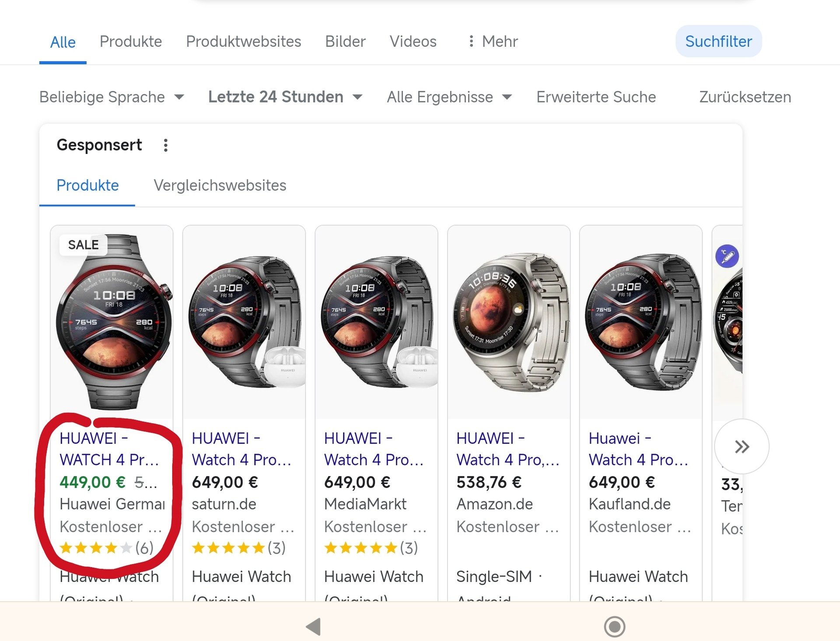The width and height of the screenshot is (840, 641).
Task: Click the 449,00 € sale price
Action: (93, 482)
